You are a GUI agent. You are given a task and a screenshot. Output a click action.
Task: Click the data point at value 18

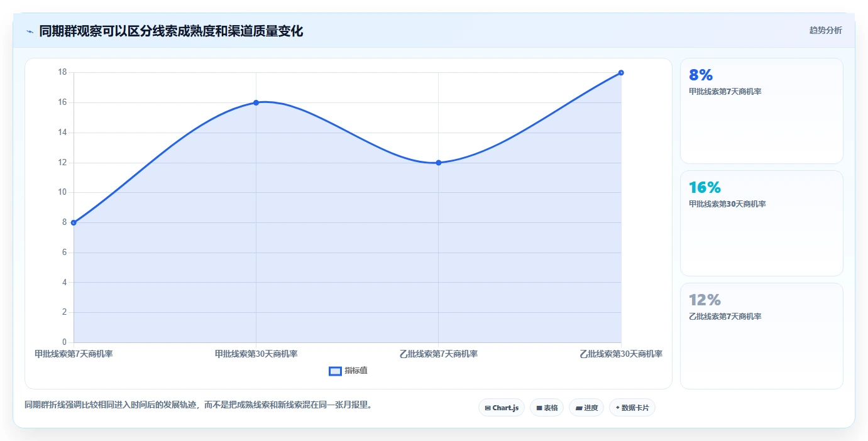click(x=621, y=72)
